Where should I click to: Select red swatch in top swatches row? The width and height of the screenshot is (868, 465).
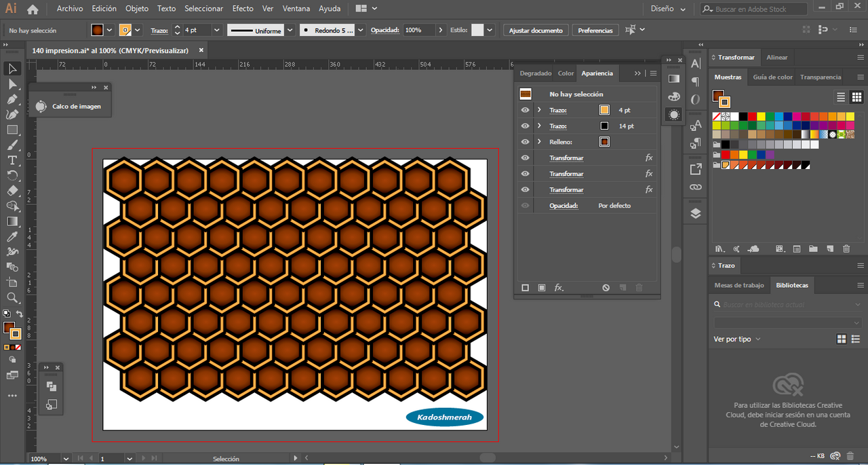click(x=752, y=117)
